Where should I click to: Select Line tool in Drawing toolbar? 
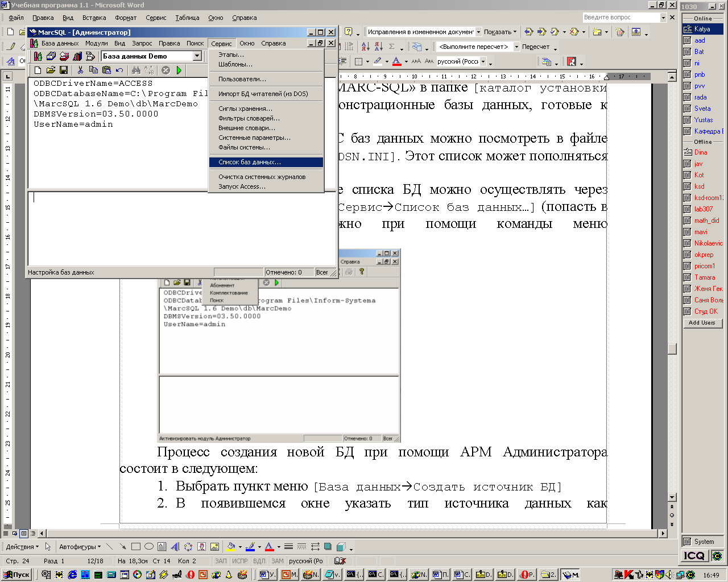[x=109, y=547]
